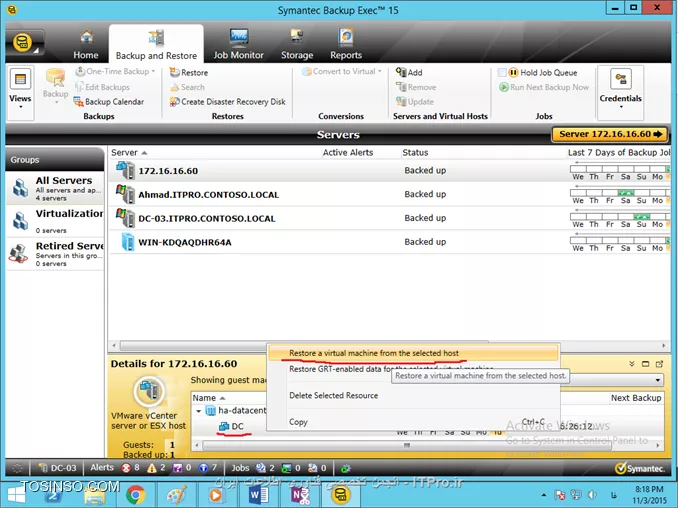Open the guest machines filter dropdown

coord(657,380)
